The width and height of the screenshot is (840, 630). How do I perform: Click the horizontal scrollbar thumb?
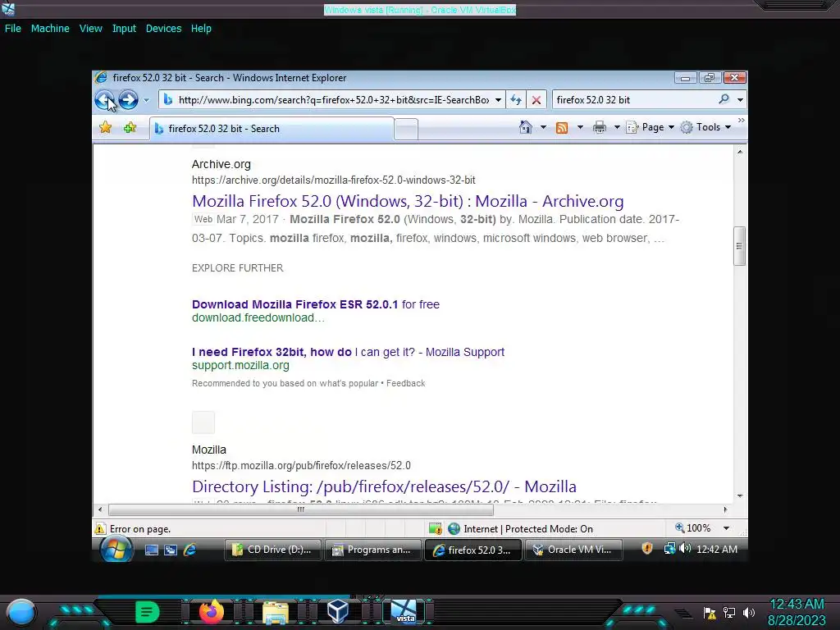pyautogui.click(x=300, y=509)
